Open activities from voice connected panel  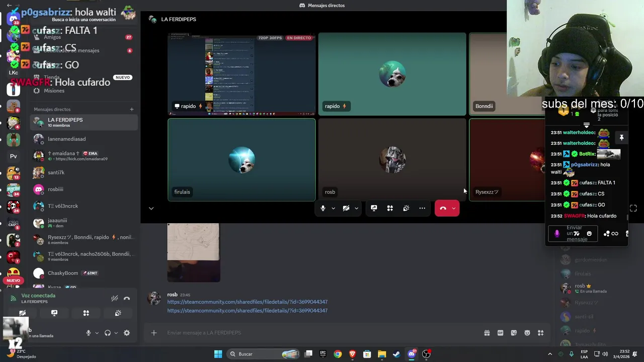click(86, 313)
